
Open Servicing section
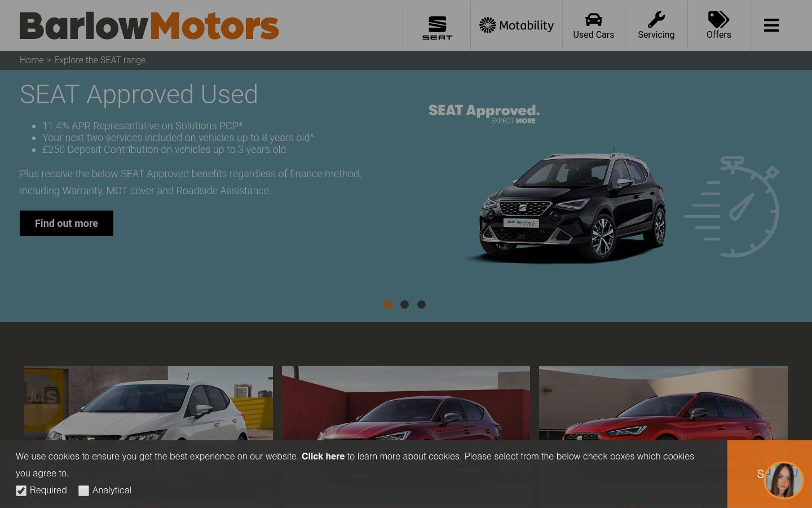pyautogui.click(x=656, y=26)
